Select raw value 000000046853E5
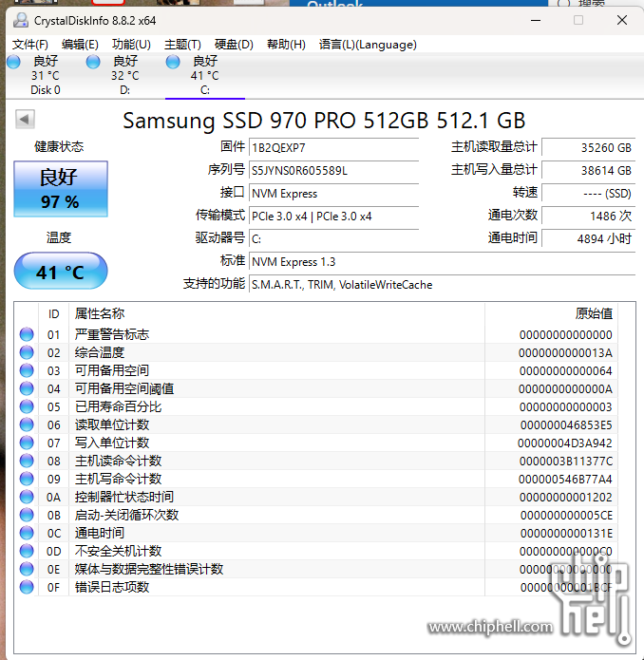This screenshot has height=660, width=644. (566, 425)
